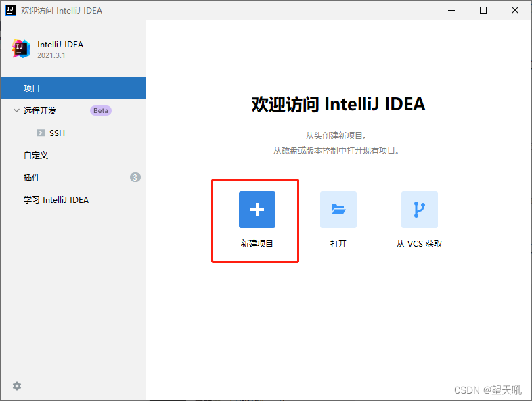Image resolution: width=532 pixels, height=401 pixels.
Task: Close the welcome window
Action: [515, 10]
